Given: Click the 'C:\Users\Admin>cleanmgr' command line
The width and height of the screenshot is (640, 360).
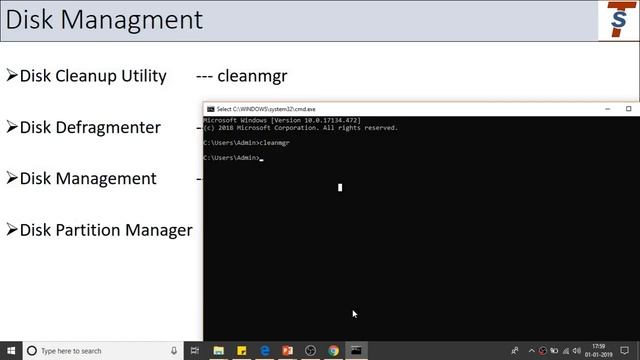Looking at the screenshot, I should [247, 143].
